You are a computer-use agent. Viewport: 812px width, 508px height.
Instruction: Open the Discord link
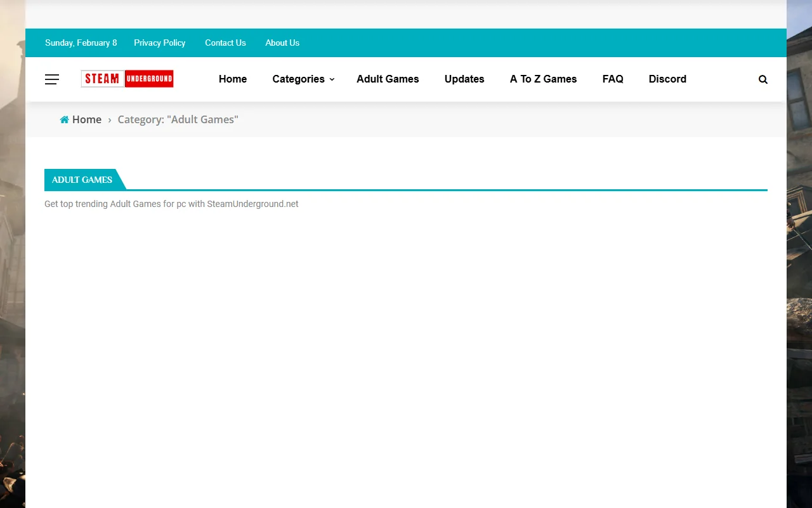(x=667, y=79)
